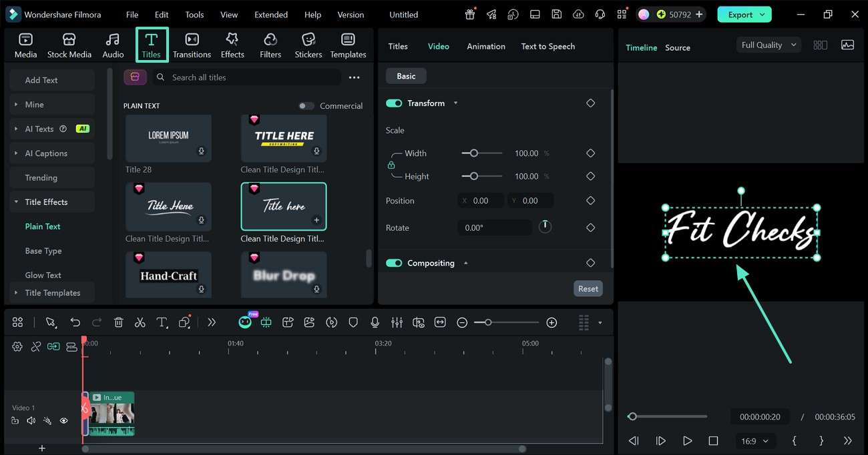Lock the Video 1 track
Image resolution: width=868 pixels, height=455 pixels.
(15, 421)
